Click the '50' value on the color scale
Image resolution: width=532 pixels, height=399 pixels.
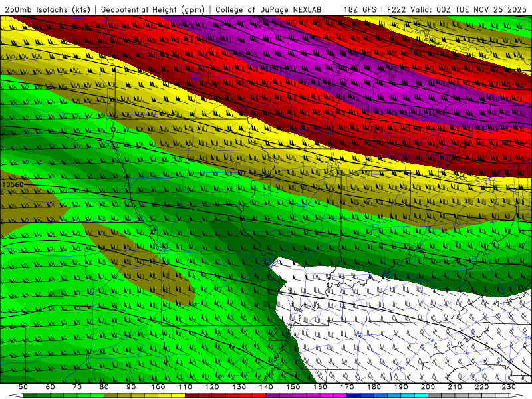23,387
